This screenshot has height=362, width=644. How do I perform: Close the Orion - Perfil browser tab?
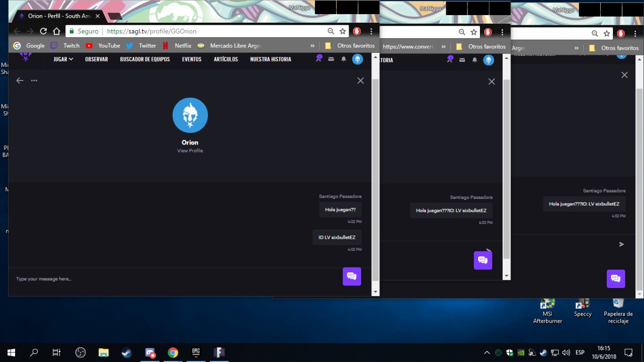pyautogui.click(x=98, y=16)
